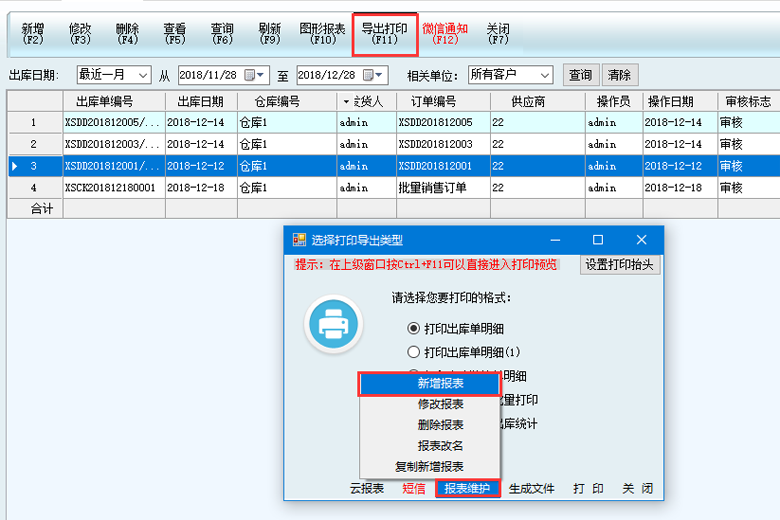
Task: Select the 打印出库单明细(1) radio option
Action: click(414, 352)
